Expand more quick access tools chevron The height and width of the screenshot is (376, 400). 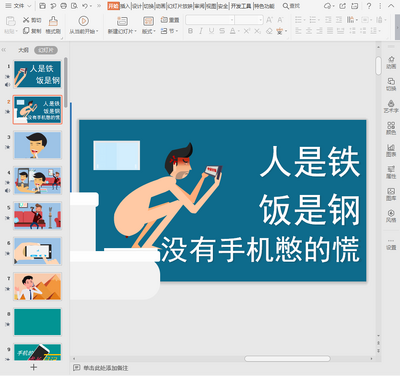(99, 6)
